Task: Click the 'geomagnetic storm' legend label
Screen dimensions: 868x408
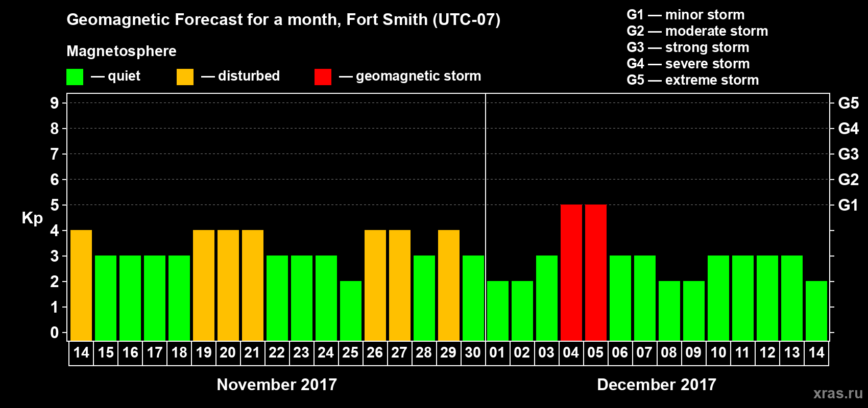Action: tap(419, 76)
